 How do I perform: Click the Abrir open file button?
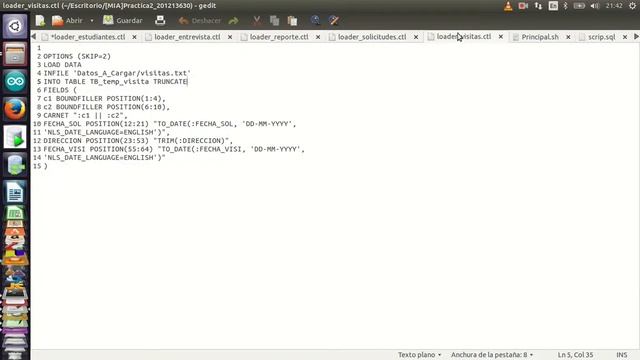(67, 20)
